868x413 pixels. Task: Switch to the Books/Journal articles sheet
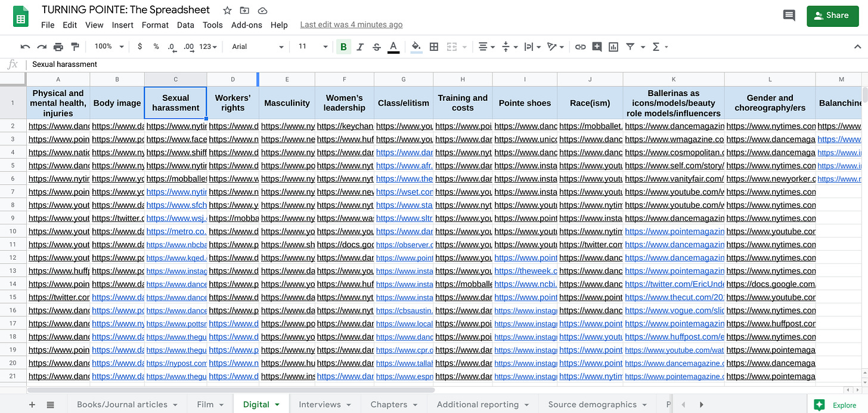(x=122, y=405)
